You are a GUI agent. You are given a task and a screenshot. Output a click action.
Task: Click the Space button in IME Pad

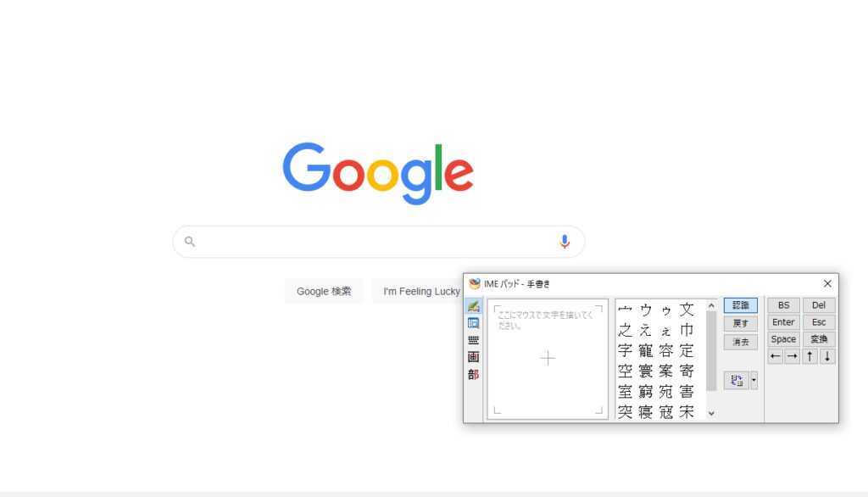click(x=783, y=339)
